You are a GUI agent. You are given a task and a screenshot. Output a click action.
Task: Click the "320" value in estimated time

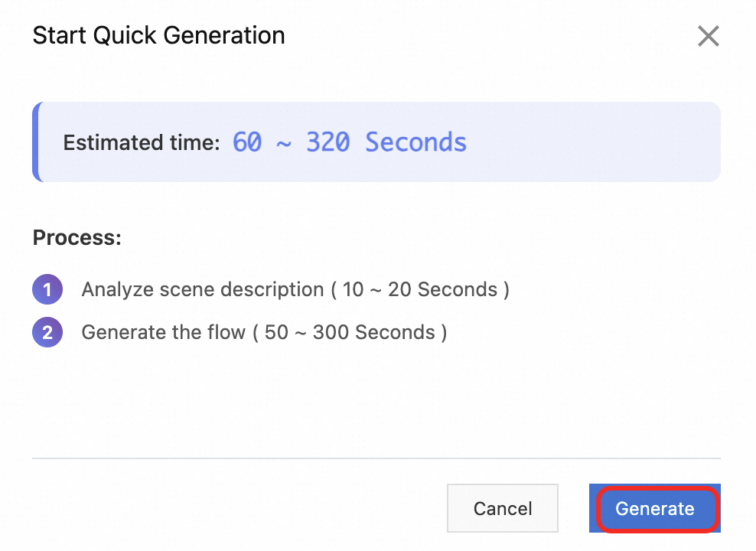point(328,142)
